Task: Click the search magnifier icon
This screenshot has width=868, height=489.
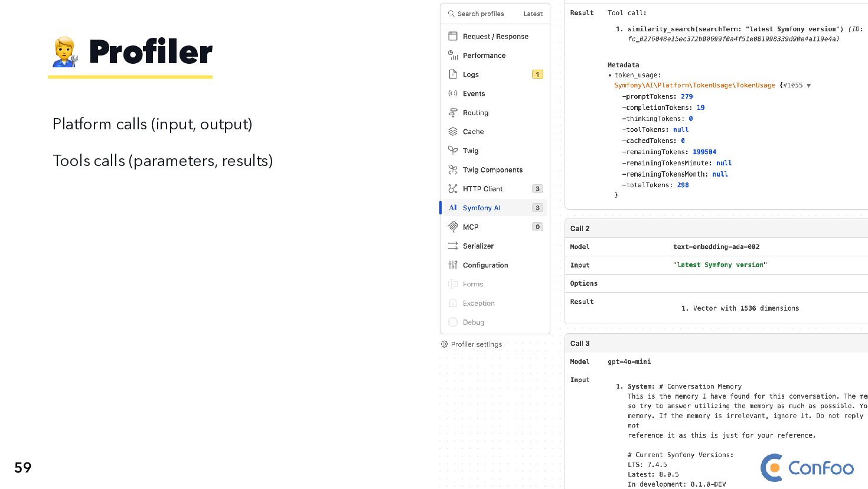Action: 451,14
